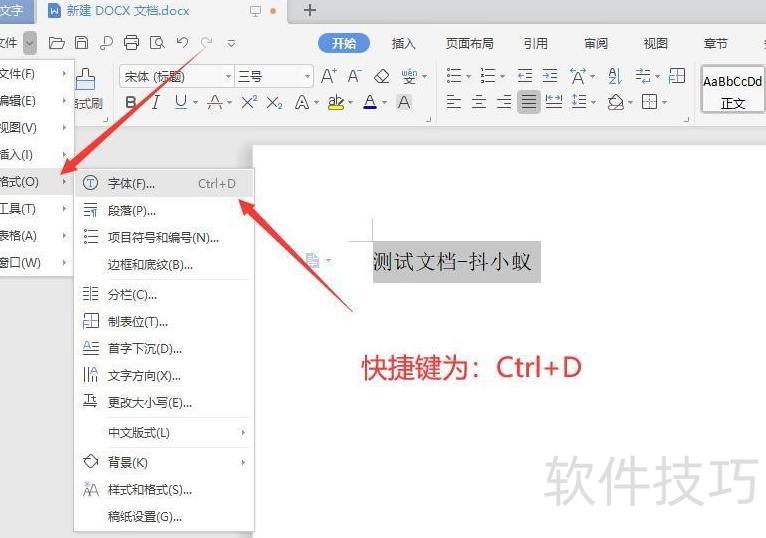Image resolution: width=766 pixels, height=538 pixels.
Task: Switch to the 页面布局 ribbon tab
Action: [x=469, y=43]
